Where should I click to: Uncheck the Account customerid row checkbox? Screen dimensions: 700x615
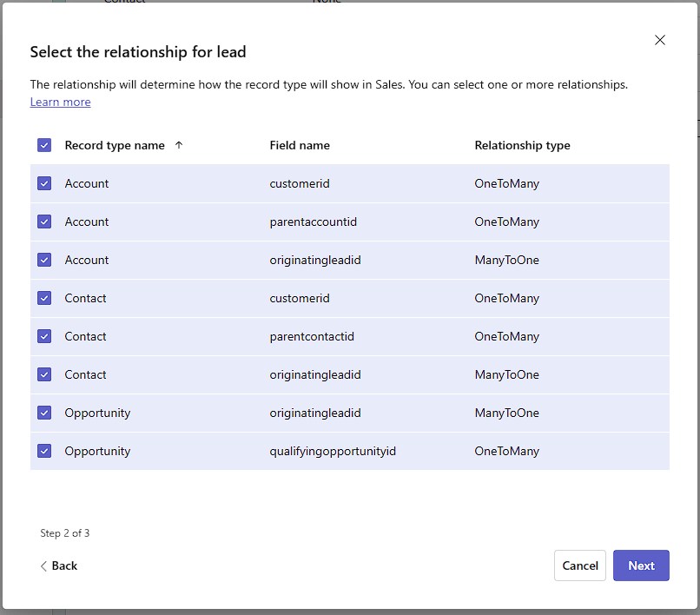coord(44,183)
